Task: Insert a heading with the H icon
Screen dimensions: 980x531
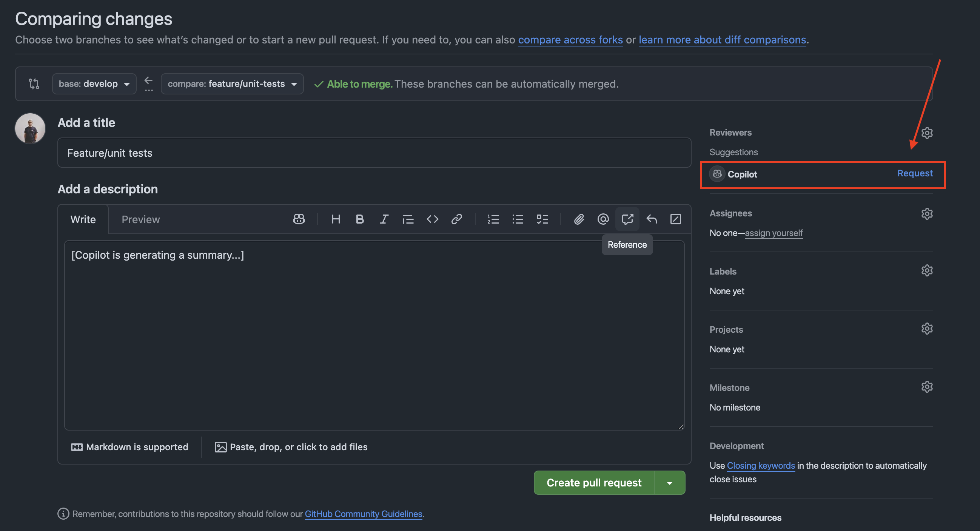Action: pyautogui.click(x=336, y=219)
